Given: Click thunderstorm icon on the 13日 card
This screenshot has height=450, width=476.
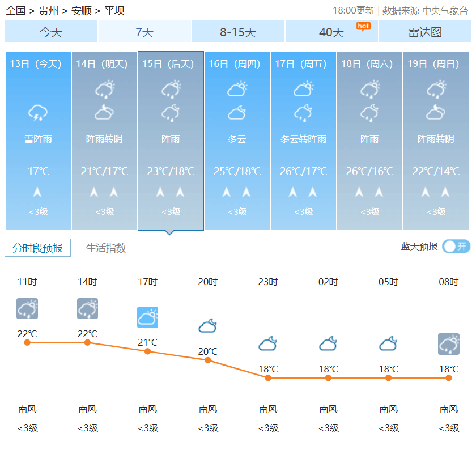Looking at the screenshot, I should [x=38, y=113].
